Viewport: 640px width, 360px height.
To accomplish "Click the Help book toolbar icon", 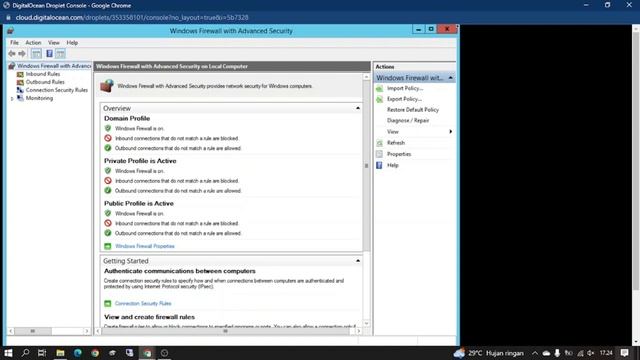I will 49,53.
